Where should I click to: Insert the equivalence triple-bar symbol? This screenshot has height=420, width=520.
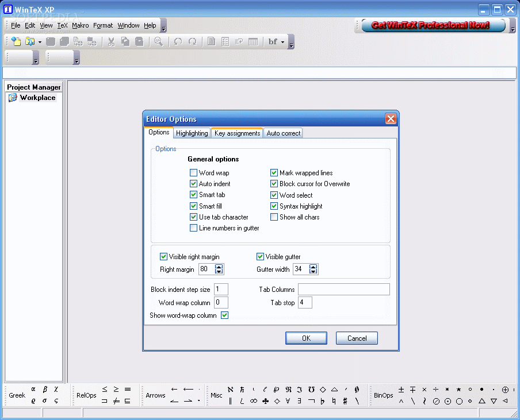[128, 389]
